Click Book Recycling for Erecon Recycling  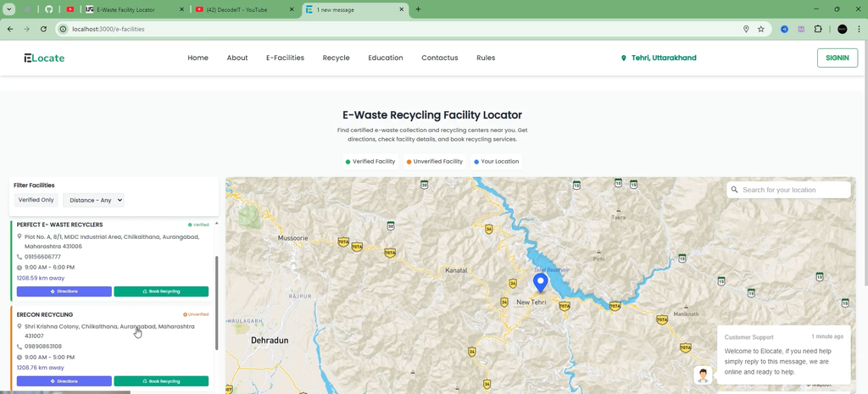(161, 380)
